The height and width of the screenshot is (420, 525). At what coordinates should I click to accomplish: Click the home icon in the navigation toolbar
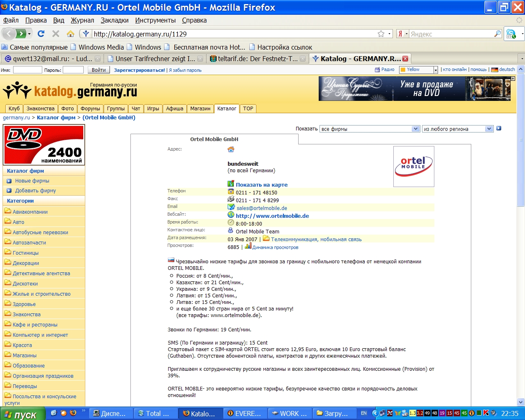click(x=71, y=34)
